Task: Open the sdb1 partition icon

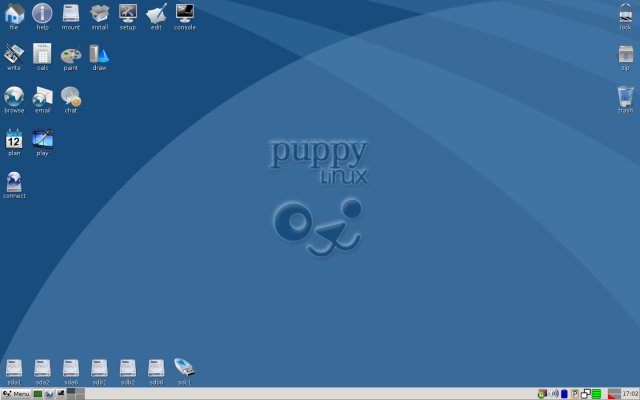Action: click(99, 371)
